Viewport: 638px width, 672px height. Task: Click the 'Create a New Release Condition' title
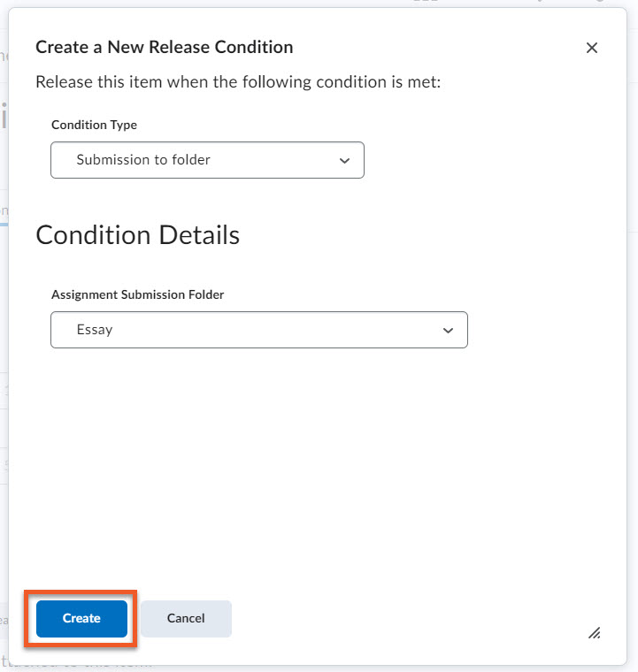tap(164, 47)
